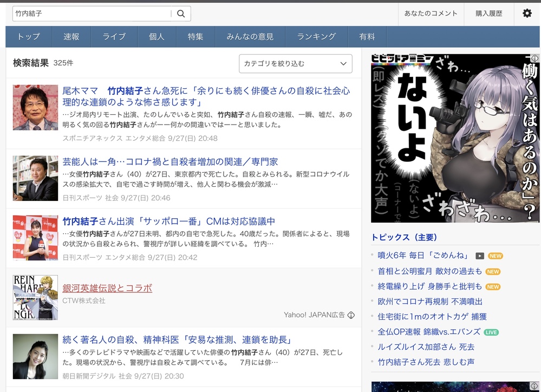Open the あなたのコメント link
Image resolution: width=541 pixels, height=392 pixels.
click(x=431, y=14)
